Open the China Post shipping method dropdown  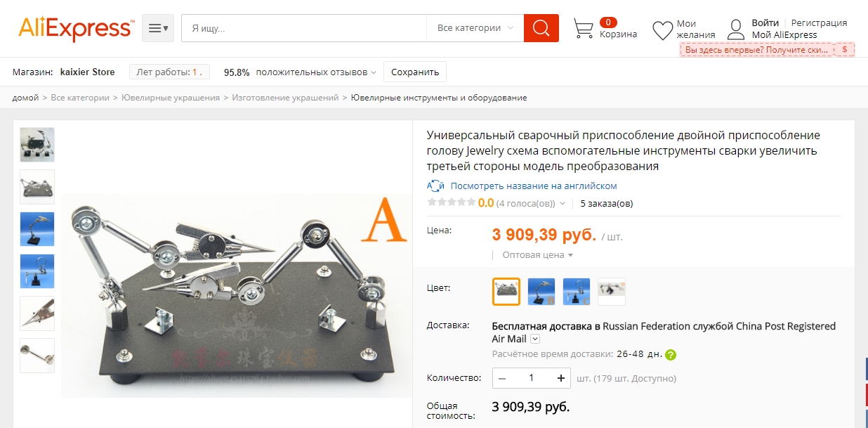point(535,339)
